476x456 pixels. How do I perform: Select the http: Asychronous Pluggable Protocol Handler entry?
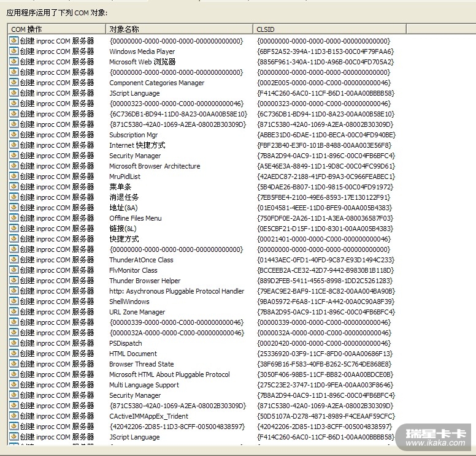177,291
